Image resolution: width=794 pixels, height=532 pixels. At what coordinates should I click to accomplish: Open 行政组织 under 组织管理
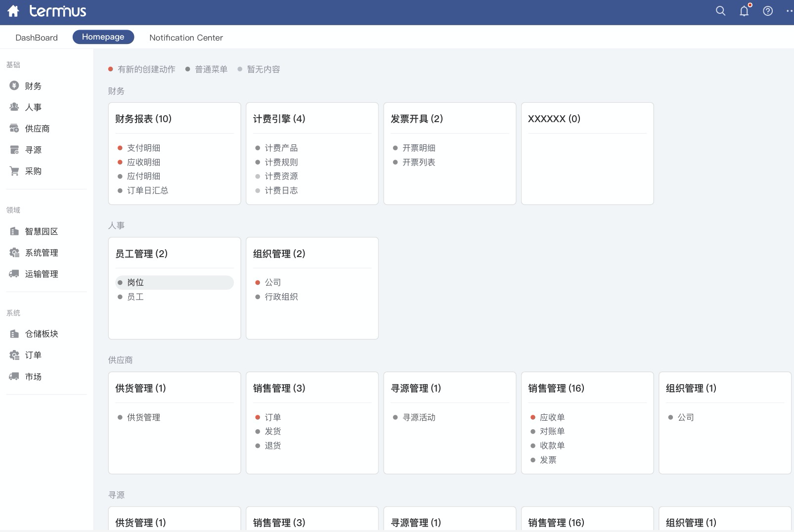pos(281,297)
